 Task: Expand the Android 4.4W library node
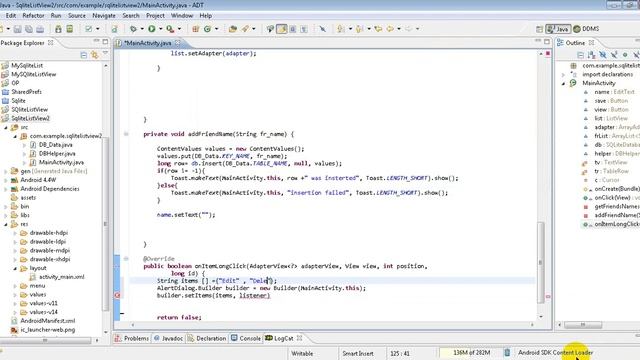pos(6,180)
